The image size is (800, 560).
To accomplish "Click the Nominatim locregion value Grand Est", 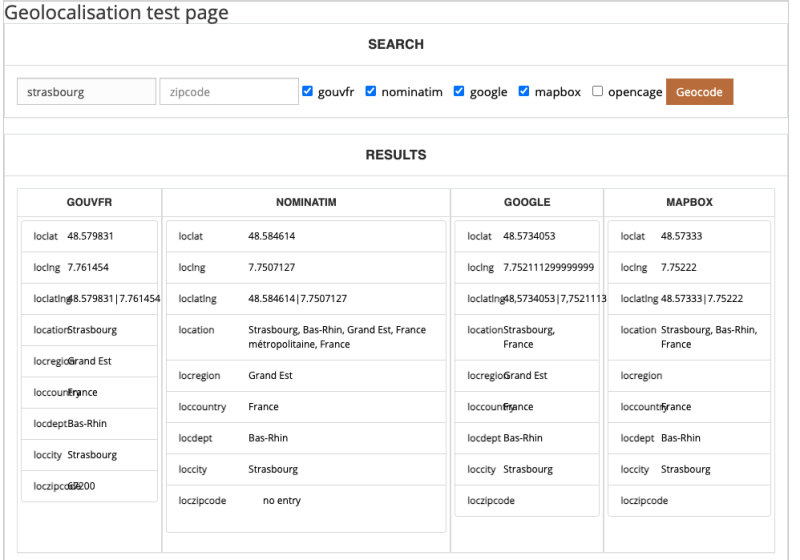I will tap(270, 375).
